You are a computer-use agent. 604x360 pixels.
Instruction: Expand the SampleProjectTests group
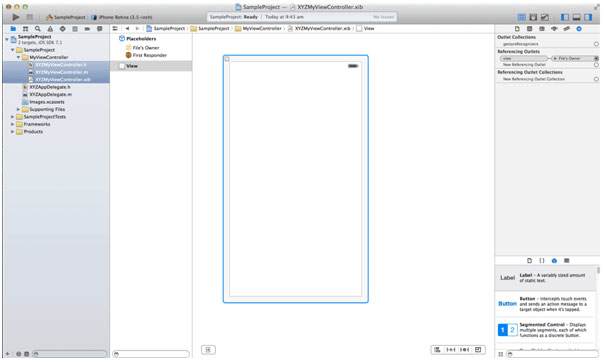click(12, 117)
